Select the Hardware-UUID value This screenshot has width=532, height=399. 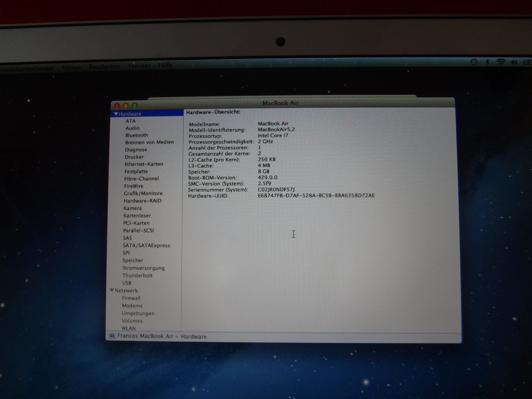click(x=316, y=195)
